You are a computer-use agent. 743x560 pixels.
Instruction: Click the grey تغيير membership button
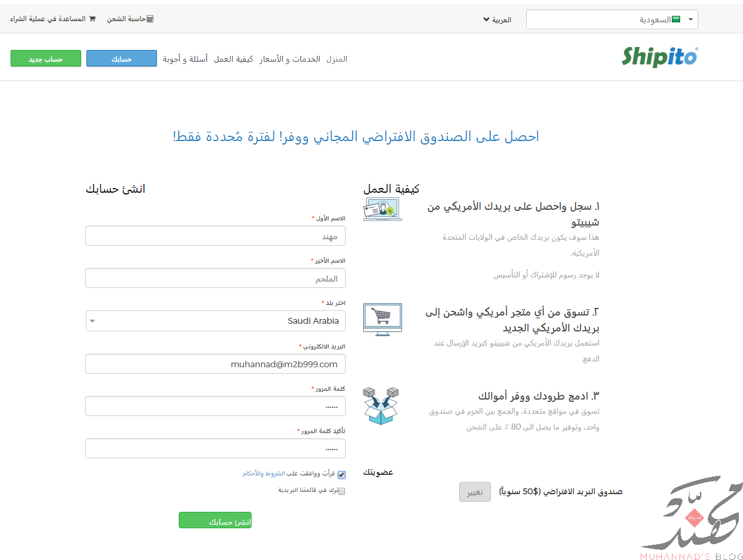(475, 492)
